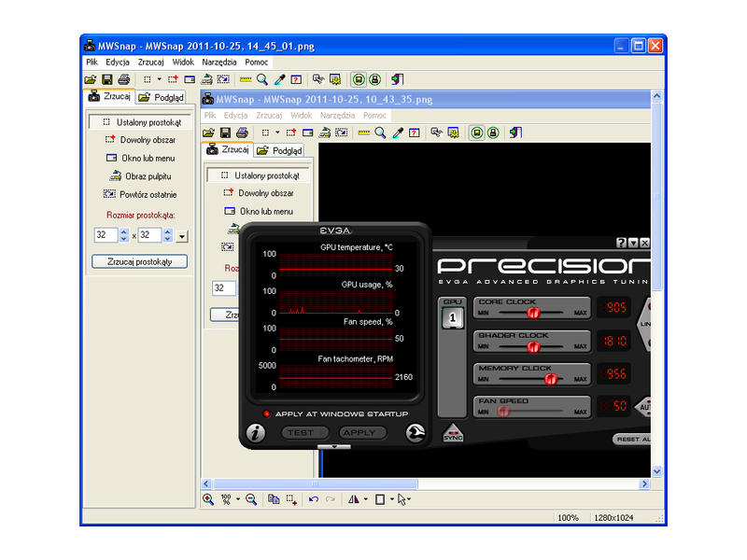Click Powtórz ostatnie in left panel
This screenshot has height=560, width=747.
140,194
